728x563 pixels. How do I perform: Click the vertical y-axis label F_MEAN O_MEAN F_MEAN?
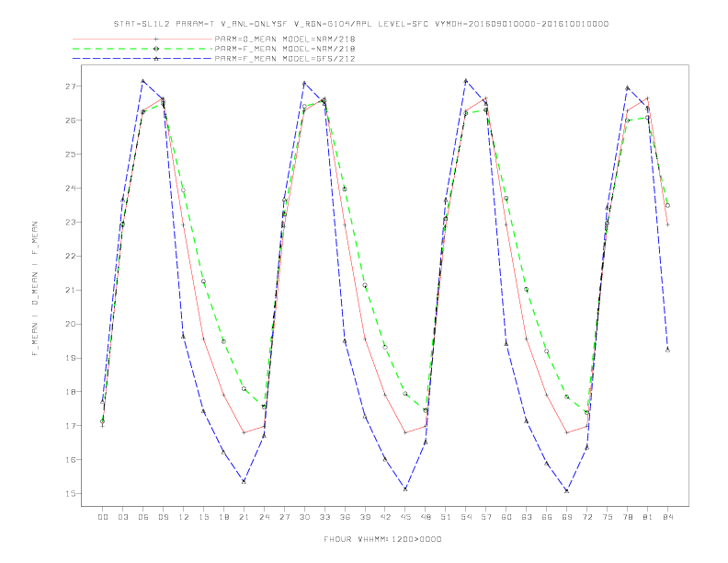click(x=35, y=289)
